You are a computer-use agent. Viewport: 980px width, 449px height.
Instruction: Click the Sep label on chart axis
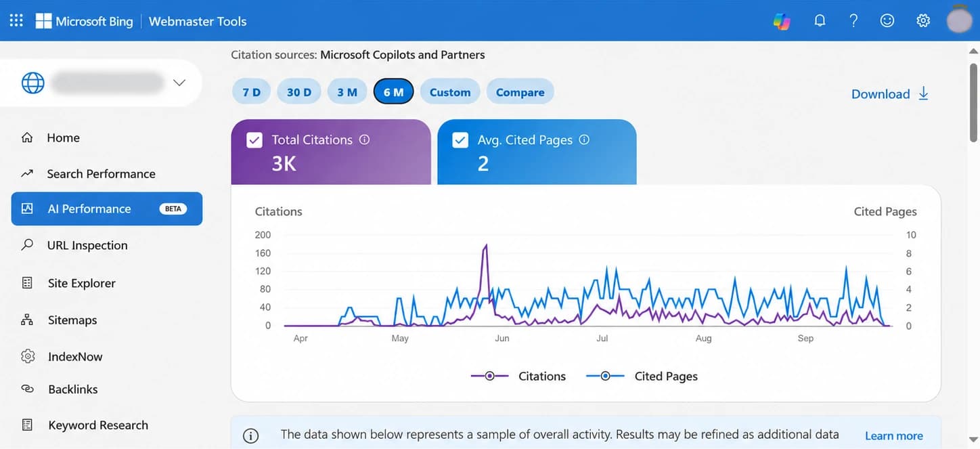tap(805, 338)
